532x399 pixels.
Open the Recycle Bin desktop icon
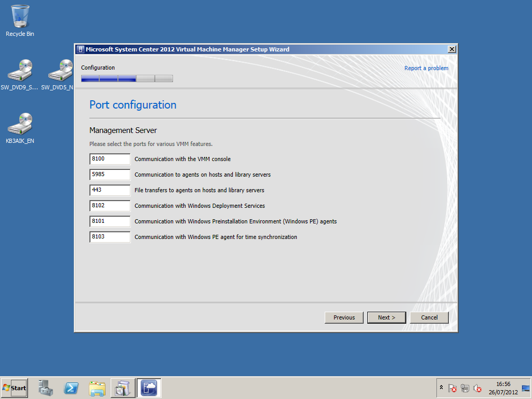point(20,20)
